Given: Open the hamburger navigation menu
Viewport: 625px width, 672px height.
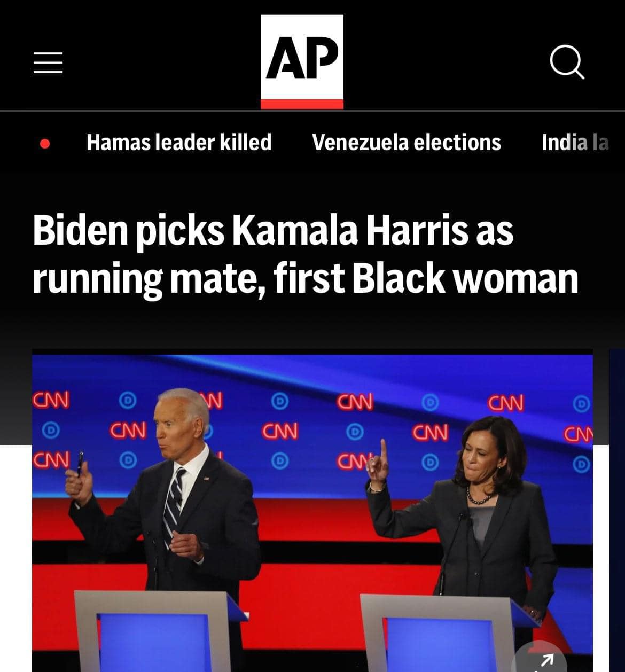Looking at the screenshot, I should [x=48, y=62].
